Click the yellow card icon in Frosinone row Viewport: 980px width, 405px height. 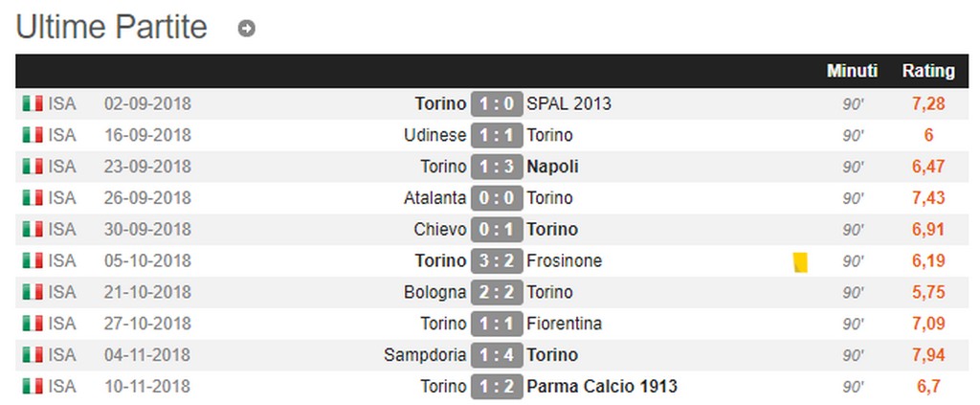800,261
